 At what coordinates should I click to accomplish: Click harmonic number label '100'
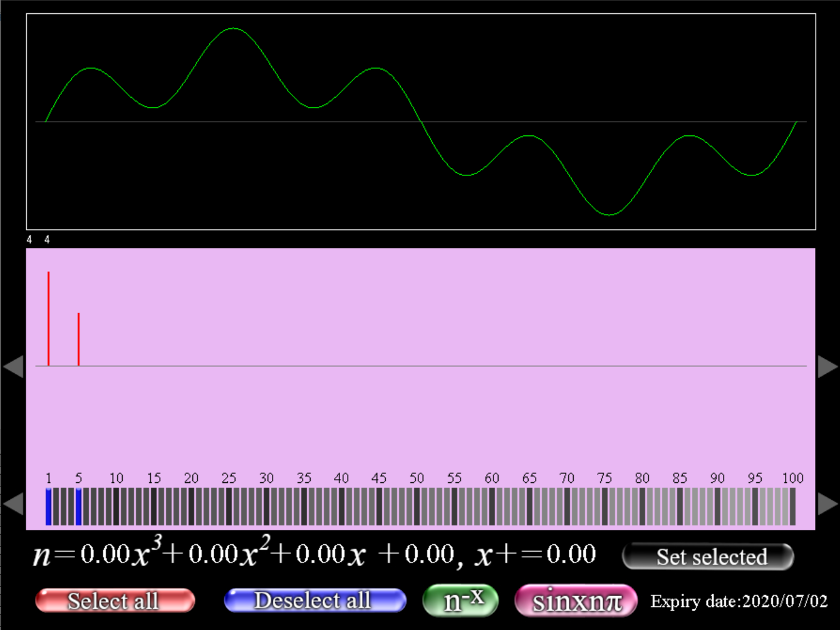(x=792, y=478)
